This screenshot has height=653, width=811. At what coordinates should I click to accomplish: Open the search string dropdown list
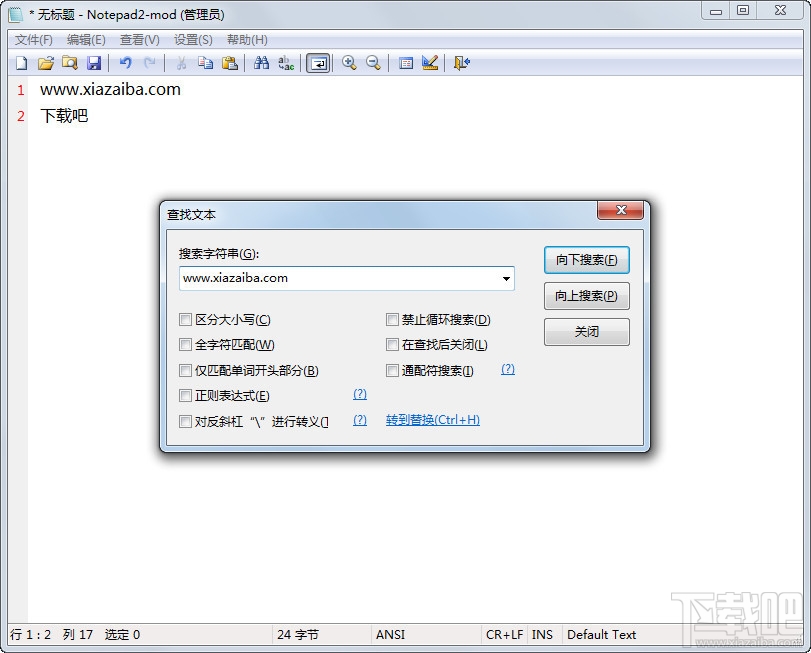(506, 279)
